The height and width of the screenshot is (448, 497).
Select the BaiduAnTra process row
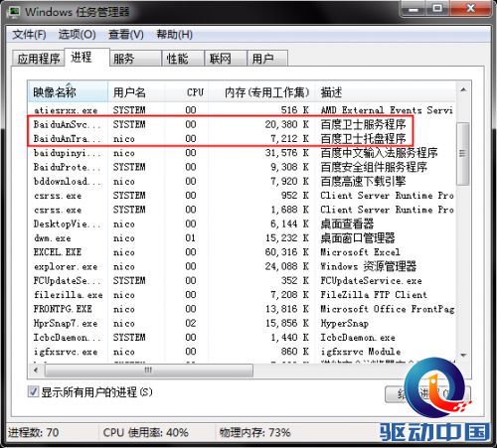pos(242,138)
